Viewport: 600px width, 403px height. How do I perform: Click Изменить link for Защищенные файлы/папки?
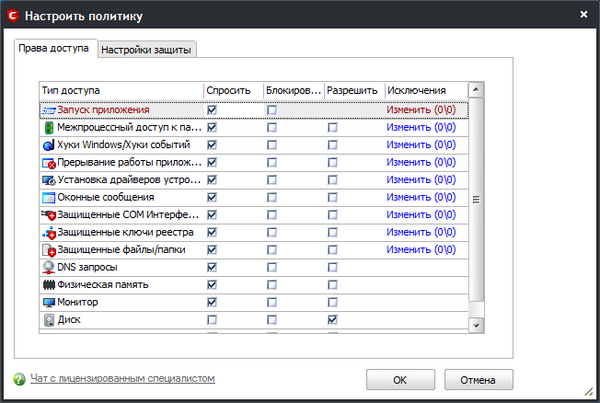coord(420,249)
